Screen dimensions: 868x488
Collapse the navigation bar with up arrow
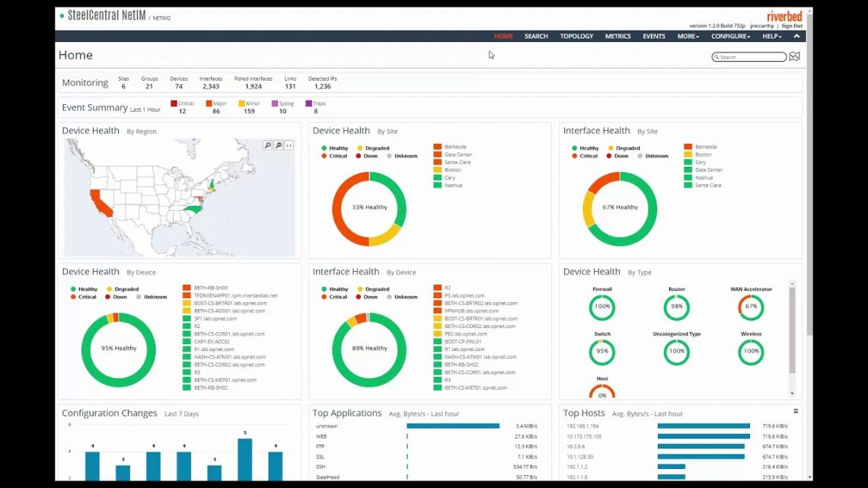point(796,36)
